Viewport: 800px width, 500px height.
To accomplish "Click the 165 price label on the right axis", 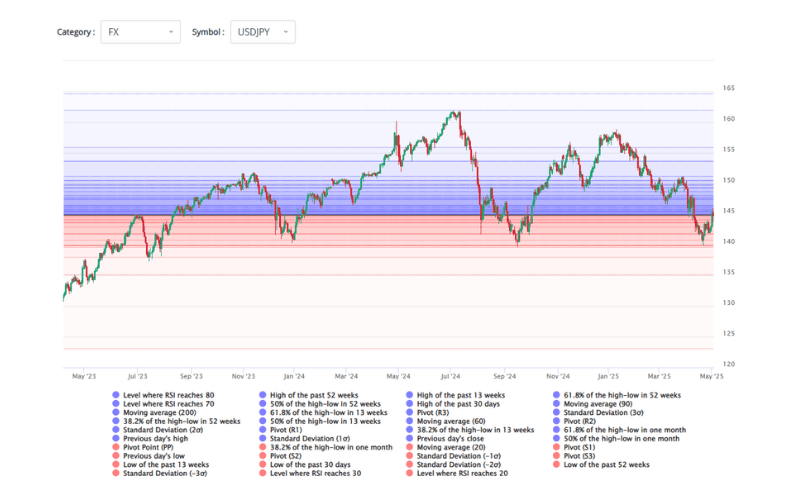I will tap(729, 88).
